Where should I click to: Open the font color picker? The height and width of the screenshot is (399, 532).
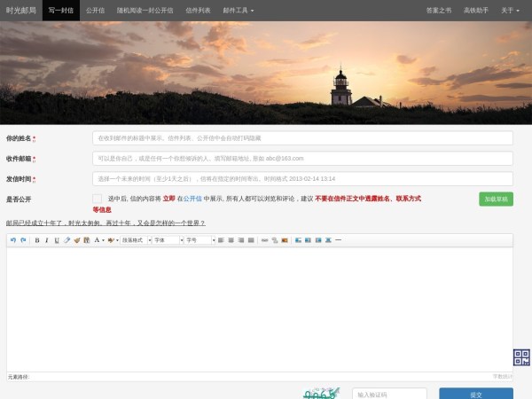pos(98,240)
